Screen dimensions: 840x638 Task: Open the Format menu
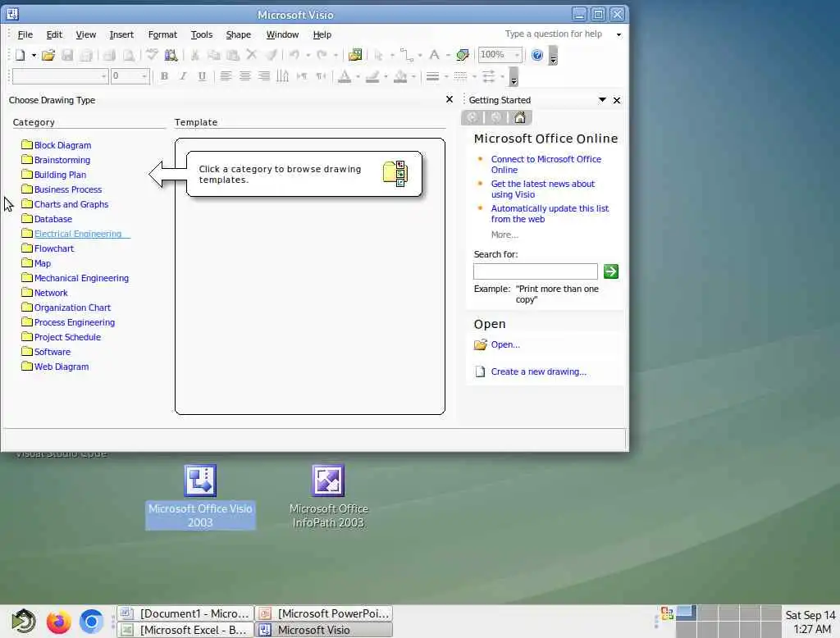(162, 34)
